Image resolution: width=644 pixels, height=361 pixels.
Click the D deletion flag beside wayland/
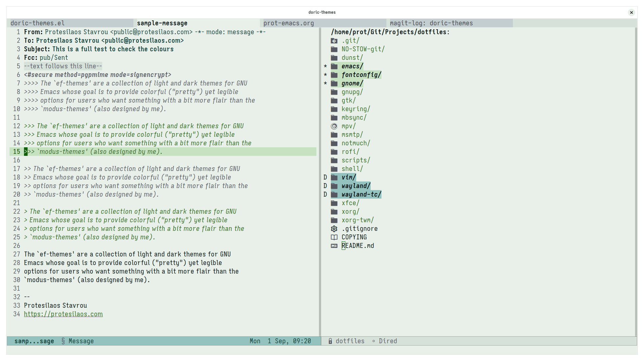pos(325,186)
